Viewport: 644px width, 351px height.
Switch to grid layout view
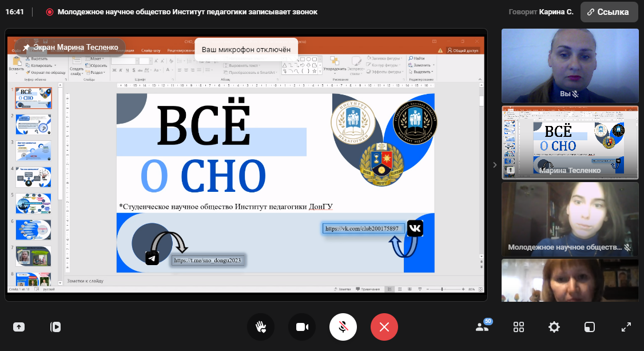pos(519,327)
